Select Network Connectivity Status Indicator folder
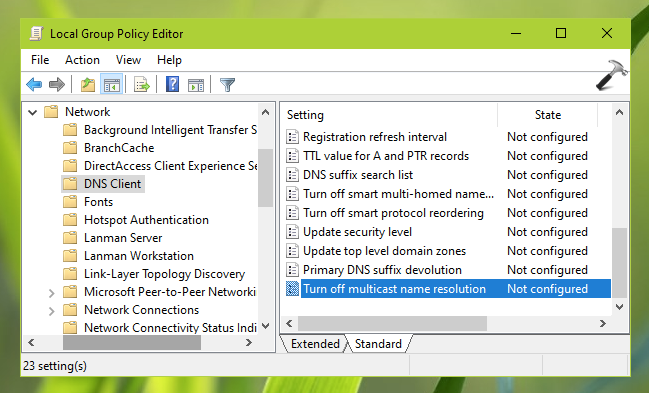Viewport: 649px width, 393px height. [x=170, y=328]
